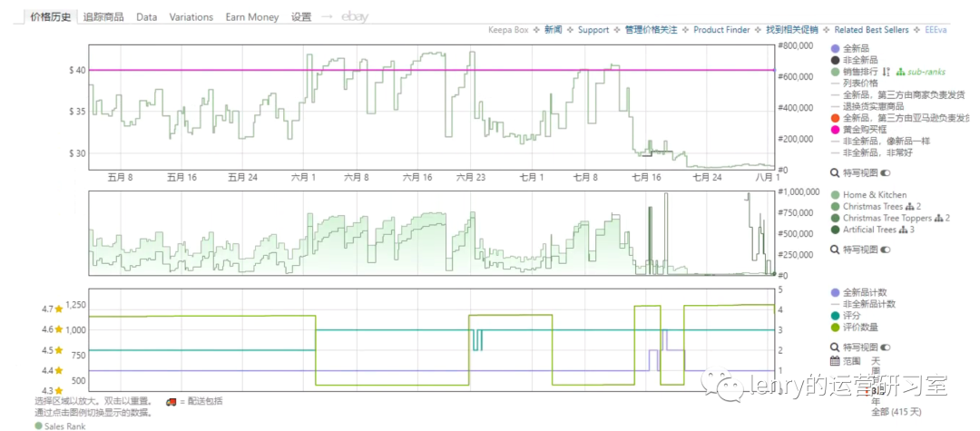Open the 找到相关促销 link
Viewport: 980px width, 431px height.
[792, 30]
